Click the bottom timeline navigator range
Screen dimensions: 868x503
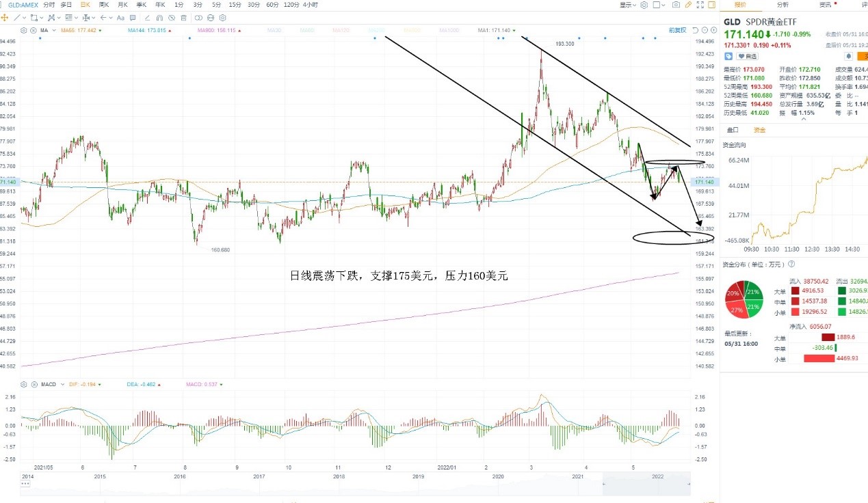(646, 485)
